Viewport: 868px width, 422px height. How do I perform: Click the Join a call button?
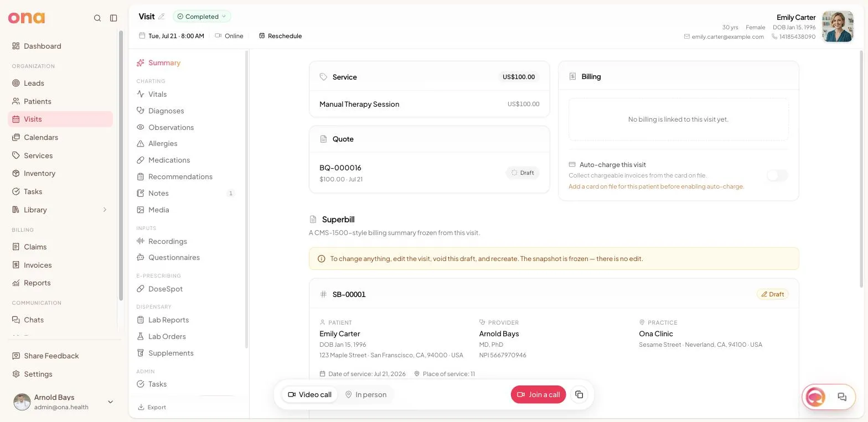538,394
